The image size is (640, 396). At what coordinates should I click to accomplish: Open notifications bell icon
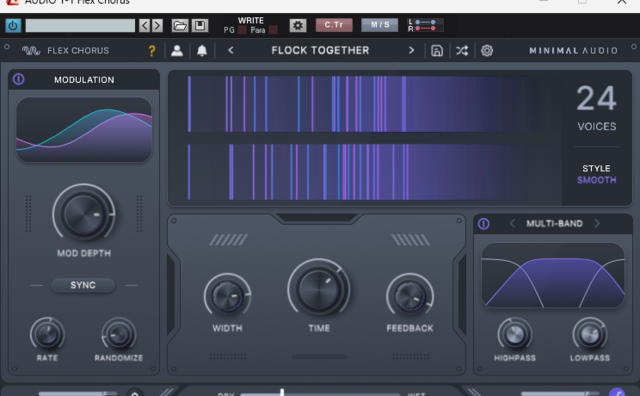pos(202,51)
